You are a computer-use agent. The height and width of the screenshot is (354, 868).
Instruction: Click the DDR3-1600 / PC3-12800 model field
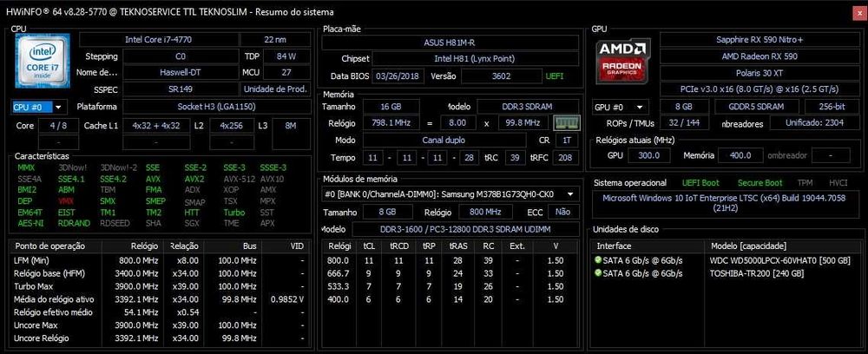(465, 229)
